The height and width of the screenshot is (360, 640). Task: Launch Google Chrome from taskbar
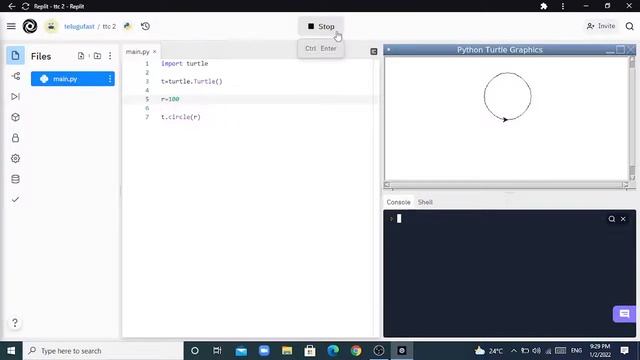point(356,351)
